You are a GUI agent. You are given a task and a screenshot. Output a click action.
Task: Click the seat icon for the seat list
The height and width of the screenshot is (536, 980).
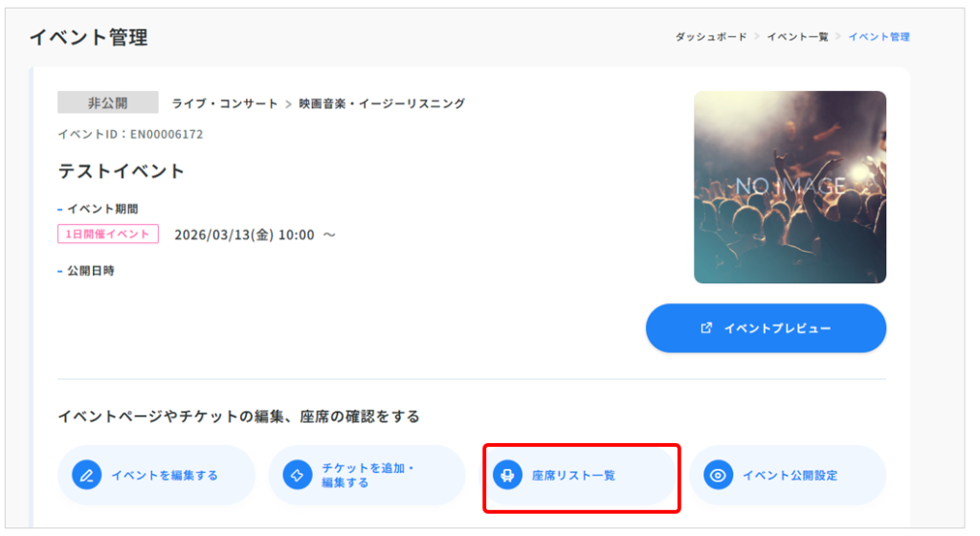coord(507,475)
